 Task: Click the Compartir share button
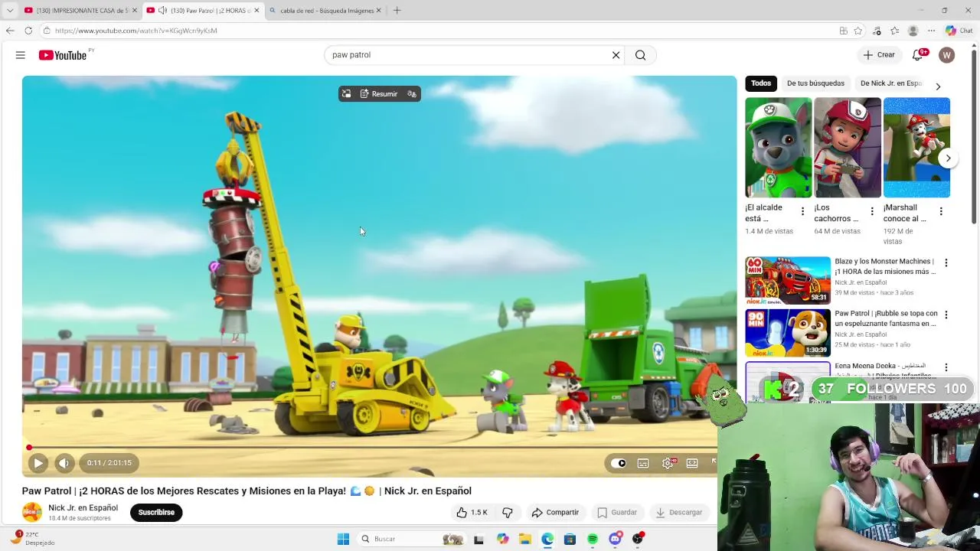pyautogui.click(x=555, y=513)
